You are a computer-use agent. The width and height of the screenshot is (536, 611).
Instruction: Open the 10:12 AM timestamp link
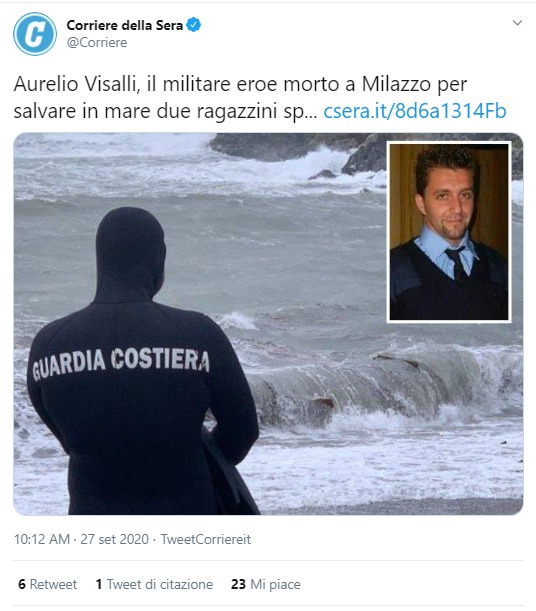tap(42, 539)
